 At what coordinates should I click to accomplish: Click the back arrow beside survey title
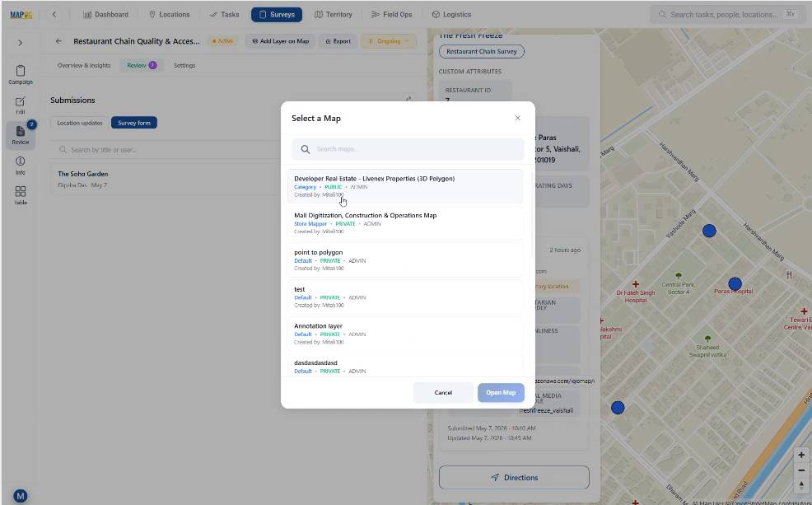coord(58,41)
